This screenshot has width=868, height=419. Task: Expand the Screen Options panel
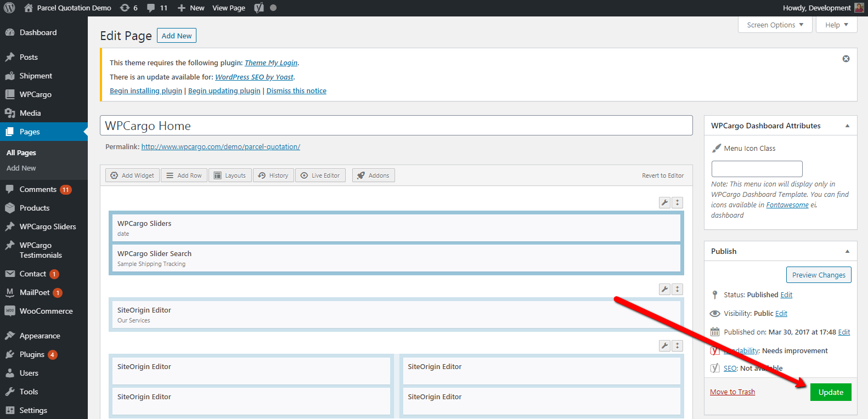pyautogui.click(x=775, y=25)
